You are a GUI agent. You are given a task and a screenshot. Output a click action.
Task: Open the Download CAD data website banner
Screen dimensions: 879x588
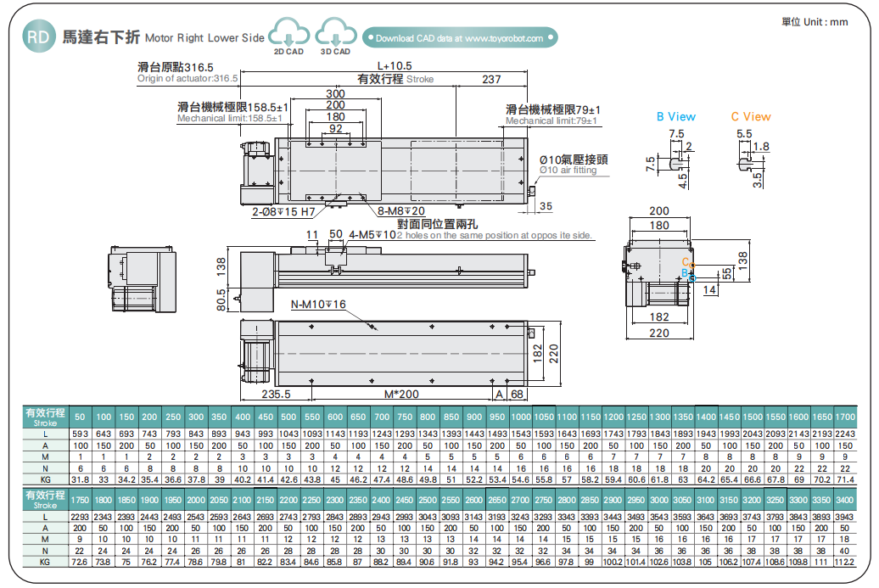tap(461, 38)
